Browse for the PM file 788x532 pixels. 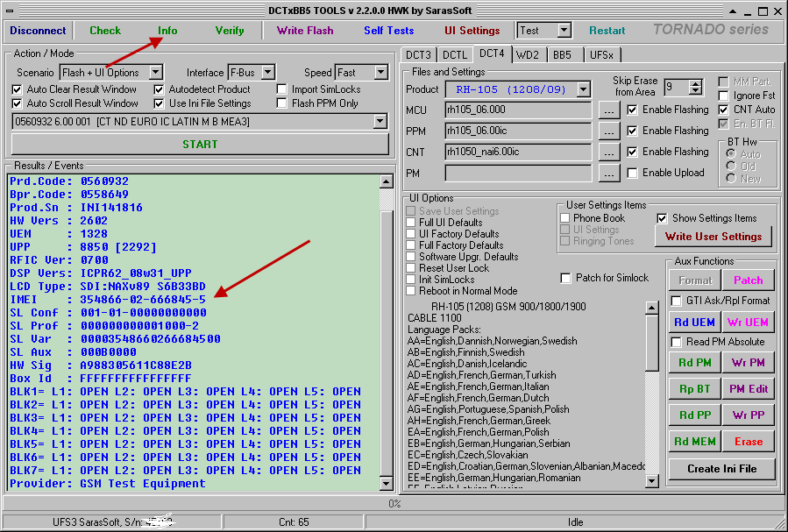tap(609, 174)
